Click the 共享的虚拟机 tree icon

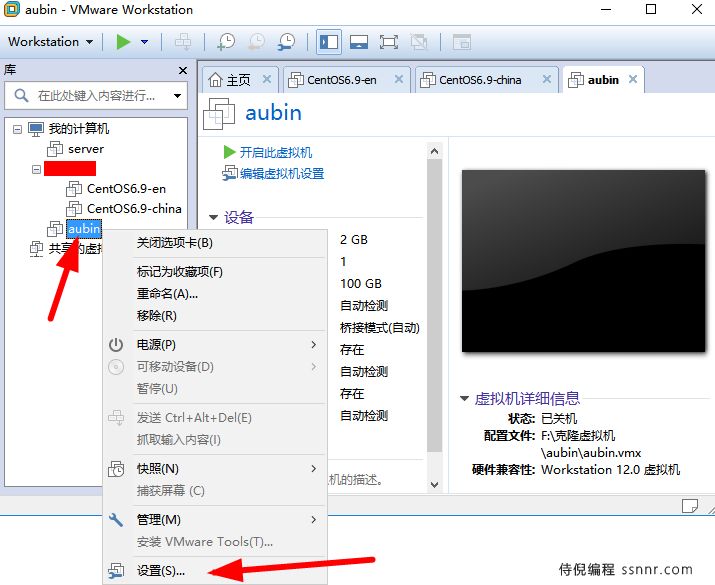coord(36,249)
